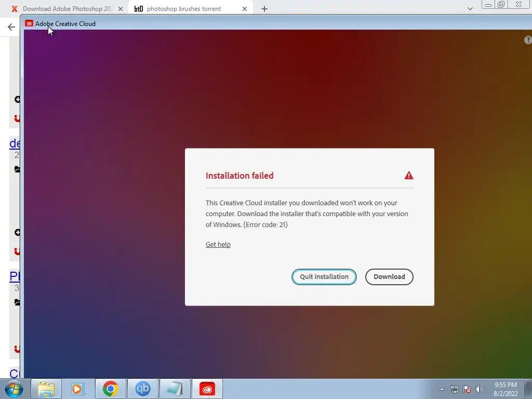Open File Explorer from the taskbar
Image resolution: width=532 pixels, height=399 pixels.
pos(46,389)
